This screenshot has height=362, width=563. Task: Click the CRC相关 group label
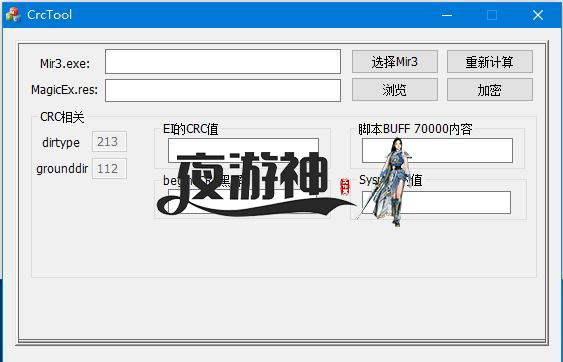[x=62, y=117]
